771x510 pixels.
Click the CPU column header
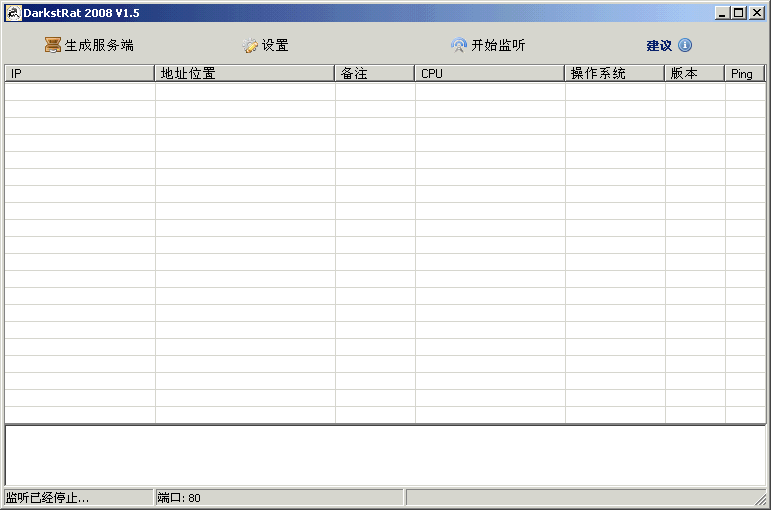coord(490,74)
